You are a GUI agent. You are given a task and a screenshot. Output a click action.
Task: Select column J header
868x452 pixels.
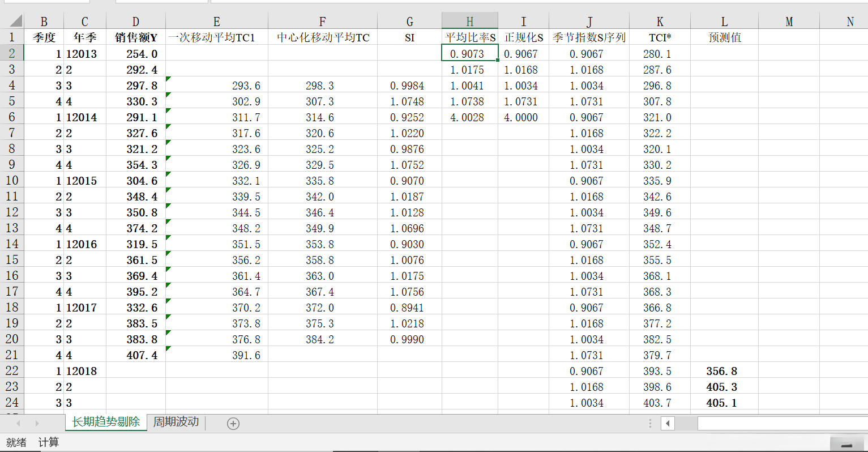(x=589, y=22)
